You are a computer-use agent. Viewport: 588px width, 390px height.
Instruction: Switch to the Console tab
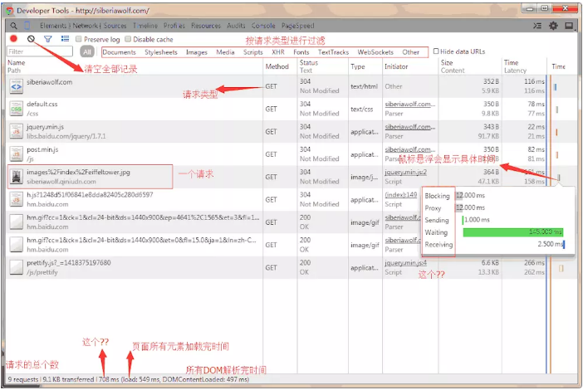point(262,26)
